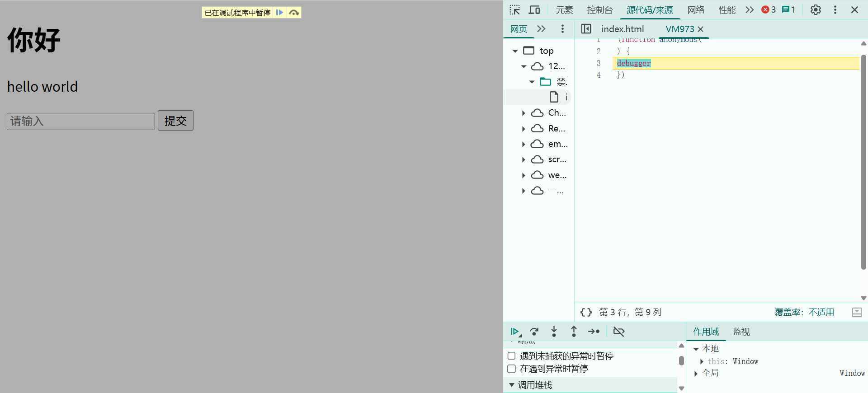Open the navigator pane three-dot menu
The image size is (868, 393).
(562, 29)
